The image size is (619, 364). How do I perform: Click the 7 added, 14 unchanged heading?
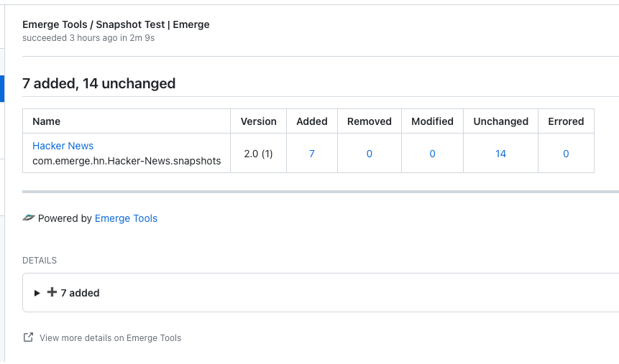click(99, 83)
